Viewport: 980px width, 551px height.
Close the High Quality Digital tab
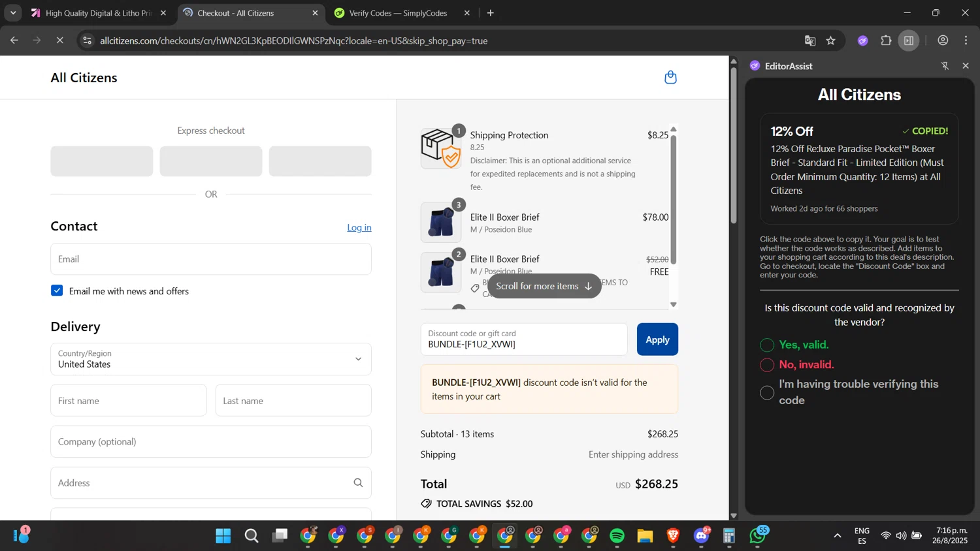(x=163, y=13)
